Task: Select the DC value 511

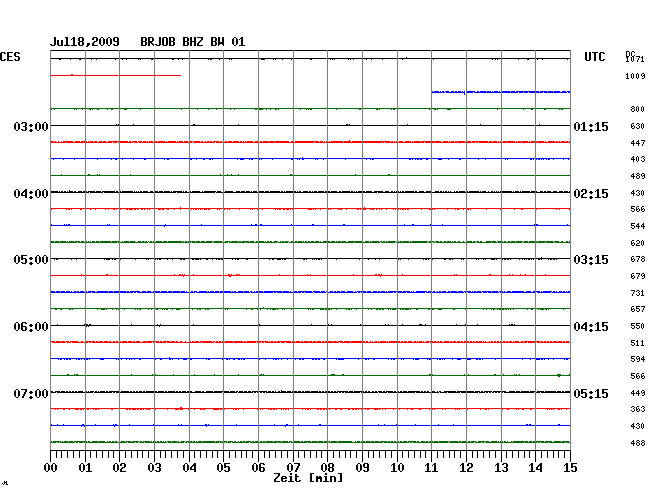Action: 638,343
